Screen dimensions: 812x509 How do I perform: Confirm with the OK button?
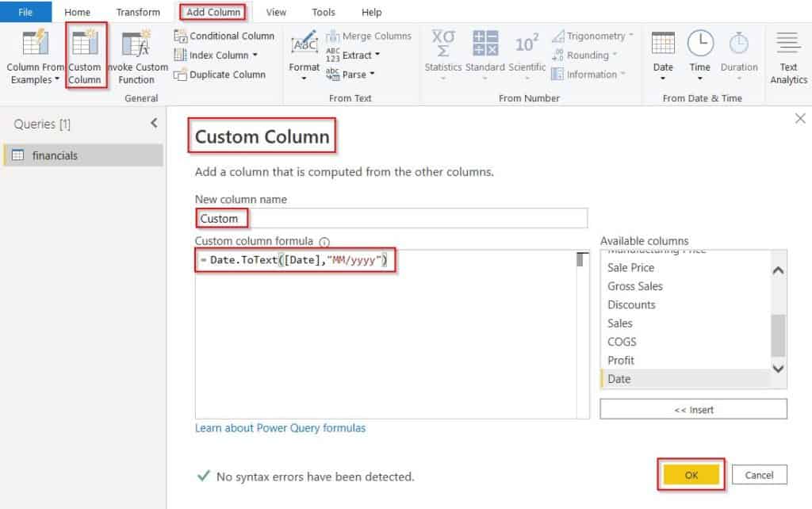[x=691, y=475]
